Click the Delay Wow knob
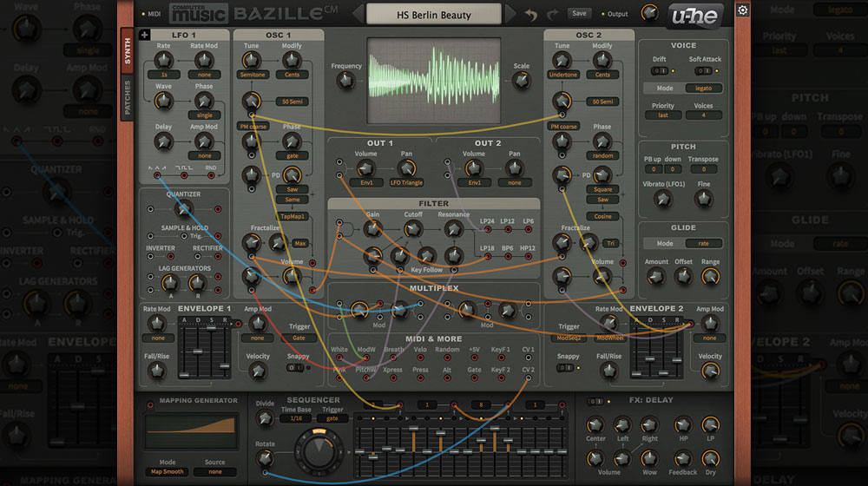The image size is (868, 486). tap(649, 458)
